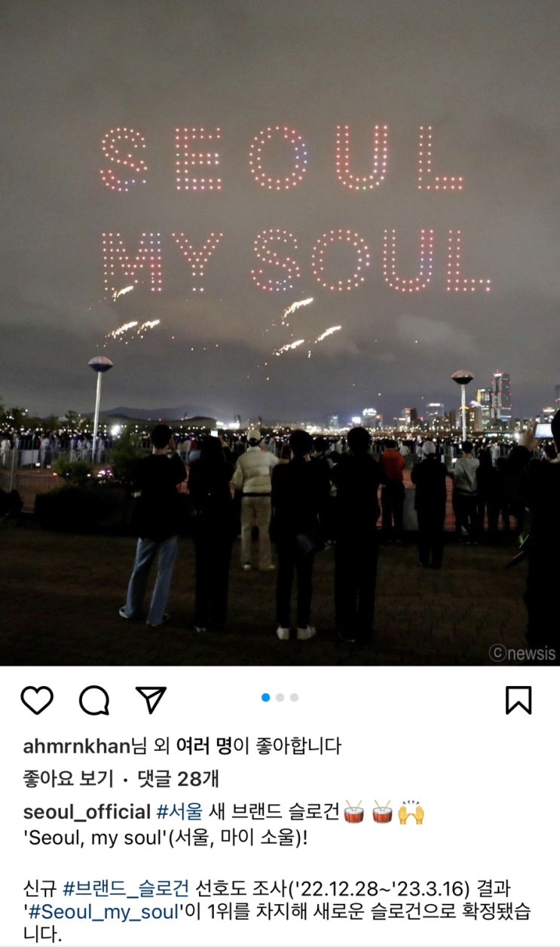Open the #브랜드_슬로건 hashtag
560x947 pixels.
pyautogui.click(x=127, y=889)
